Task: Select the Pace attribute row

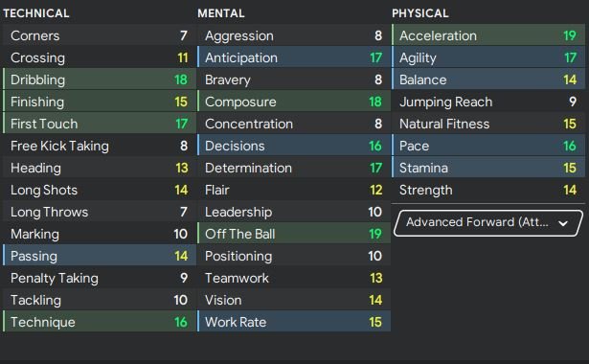Action: (x=488, y=146)
